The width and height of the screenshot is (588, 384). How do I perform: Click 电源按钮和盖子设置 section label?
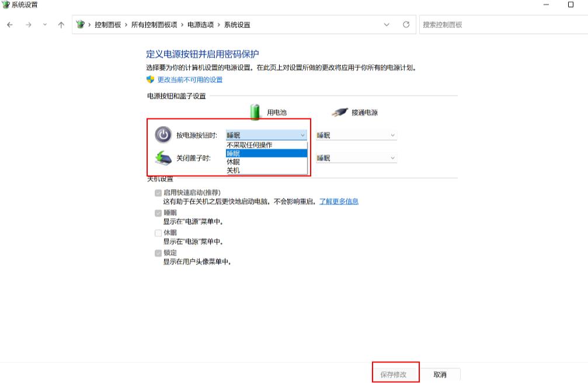[176, 96]
